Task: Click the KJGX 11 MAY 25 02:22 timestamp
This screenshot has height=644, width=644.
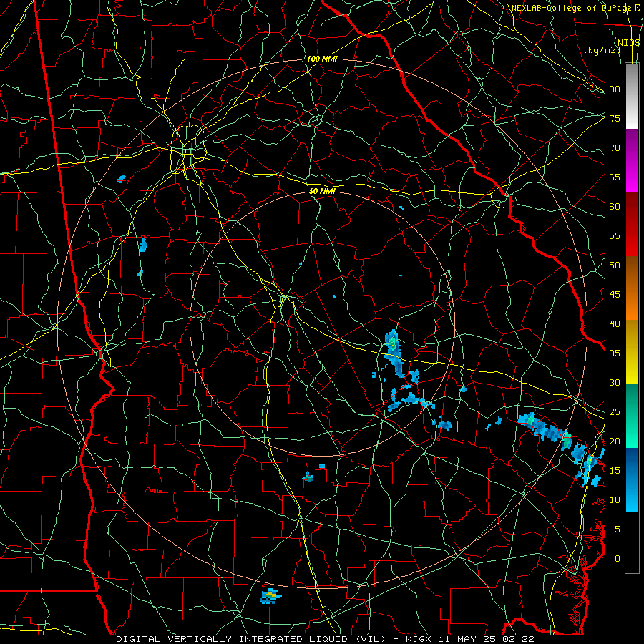Action: (470, 639)
